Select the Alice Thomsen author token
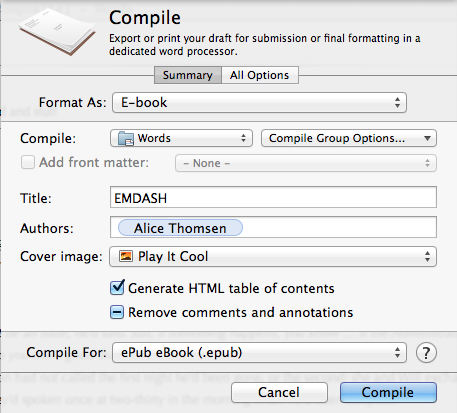This screenshot has height=413, width=457. pyautogui.click(x=180, y=228)
